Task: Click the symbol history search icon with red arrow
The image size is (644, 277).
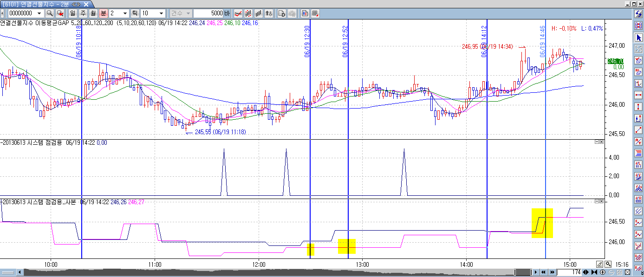Action: [59, 13]
